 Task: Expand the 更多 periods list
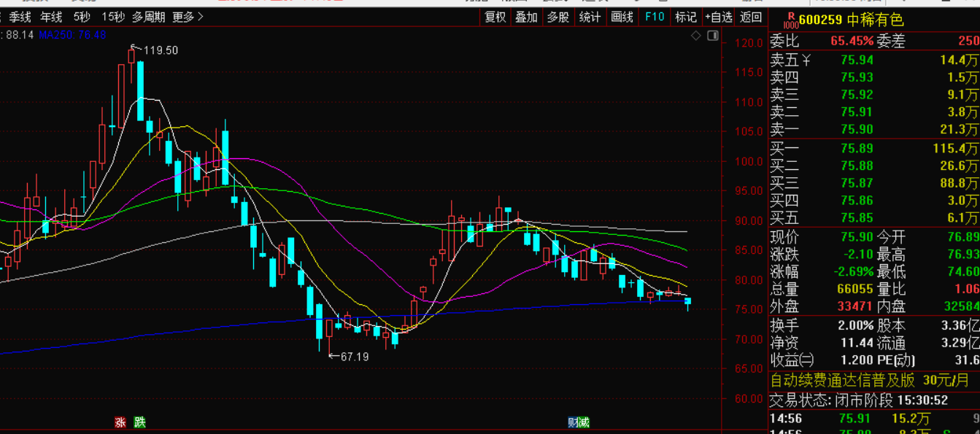(188, 17)
